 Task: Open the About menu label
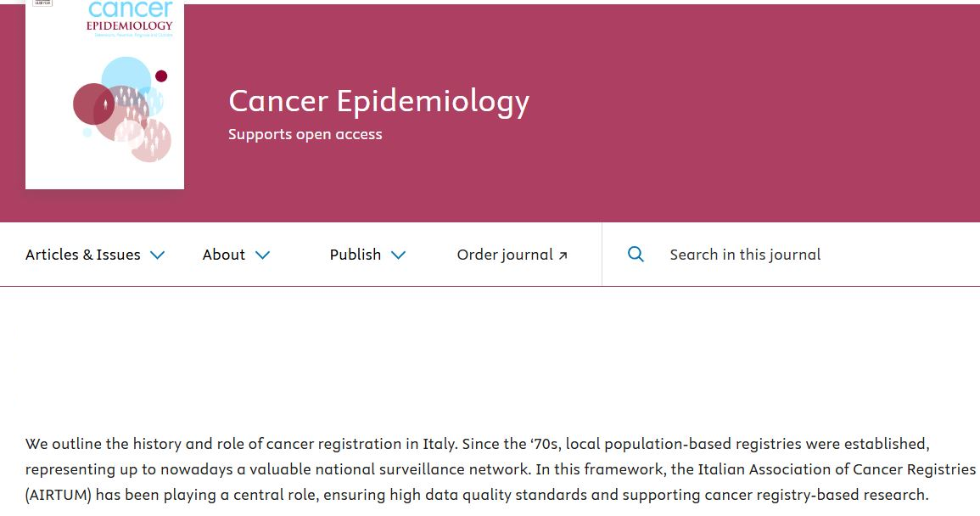pyautogui.click(x=224, y=255)
